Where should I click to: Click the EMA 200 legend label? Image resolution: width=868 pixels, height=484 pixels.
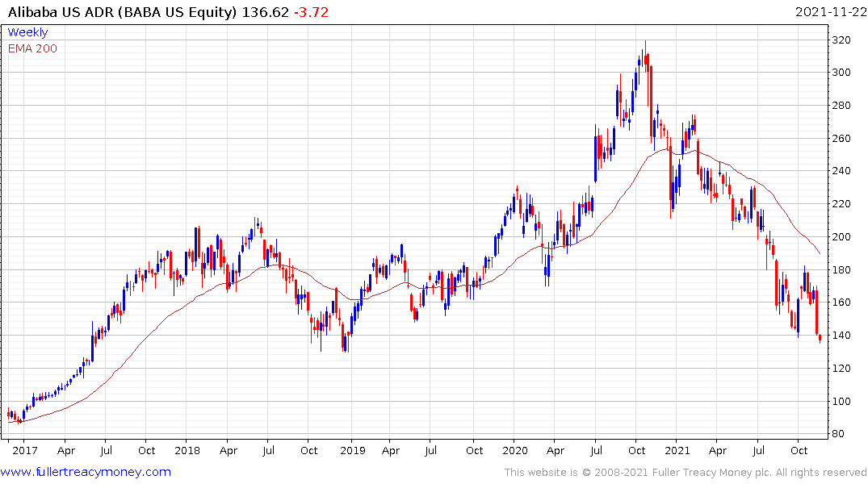tap(32, 48)
